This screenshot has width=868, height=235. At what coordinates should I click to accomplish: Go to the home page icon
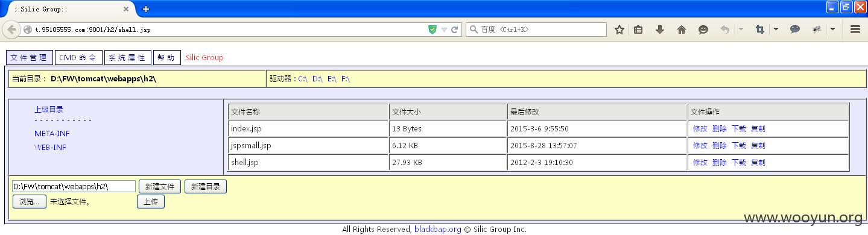[682, 30]
